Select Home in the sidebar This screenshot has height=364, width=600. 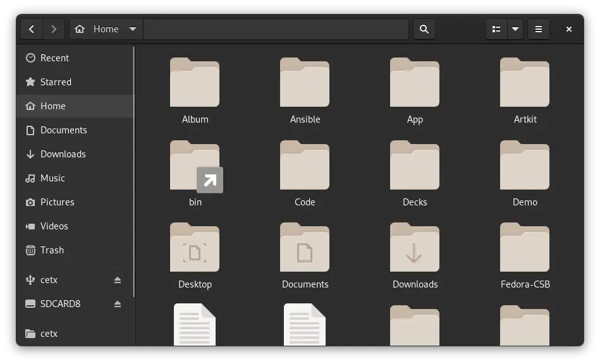[53, 106]
